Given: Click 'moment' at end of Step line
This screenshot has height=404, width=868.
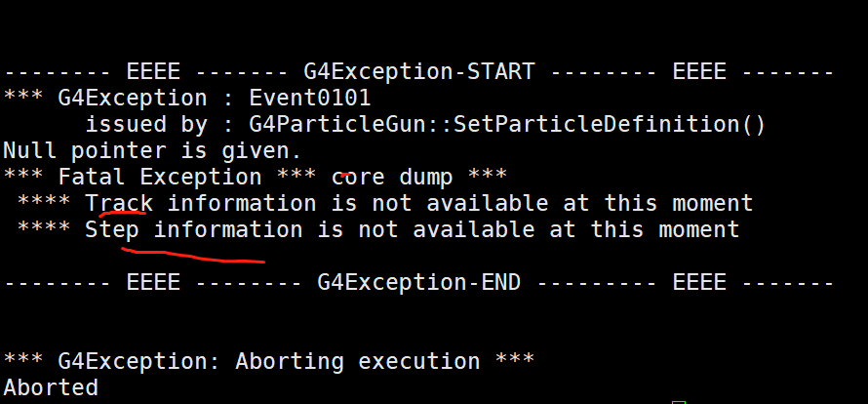Looking at the screenshot, I should [699, 229].
